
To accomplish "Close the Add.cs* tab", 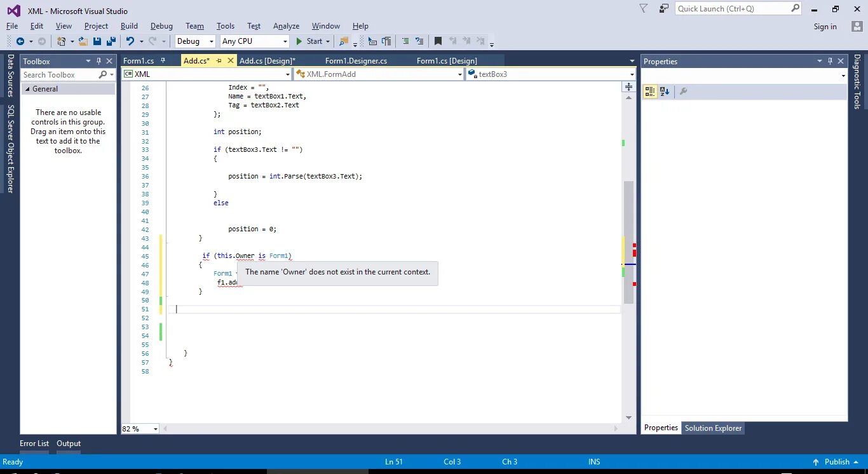I will click(x=230, y=60).
